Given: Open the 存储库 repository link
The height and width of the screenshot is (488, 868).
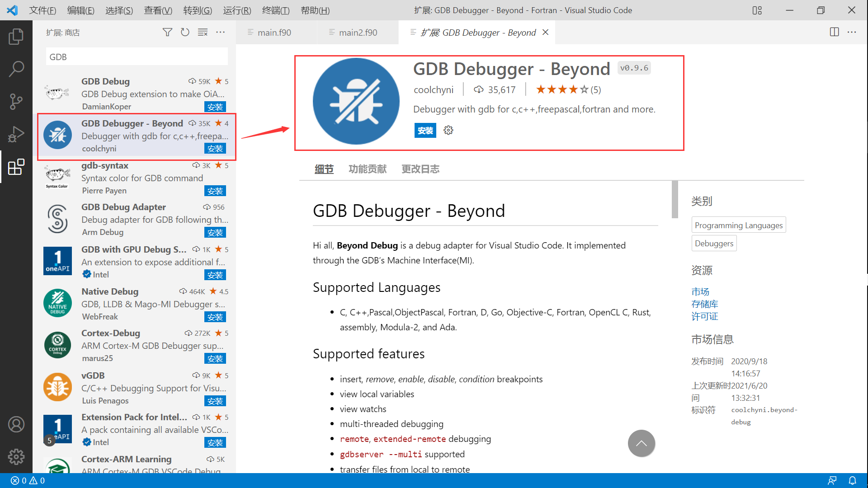Looking at the screenshot, I should click(704, 304).
